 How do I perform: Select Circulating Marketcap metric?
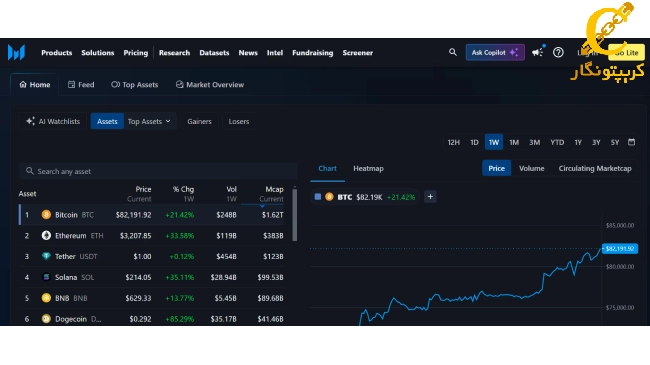click(595, 168)
